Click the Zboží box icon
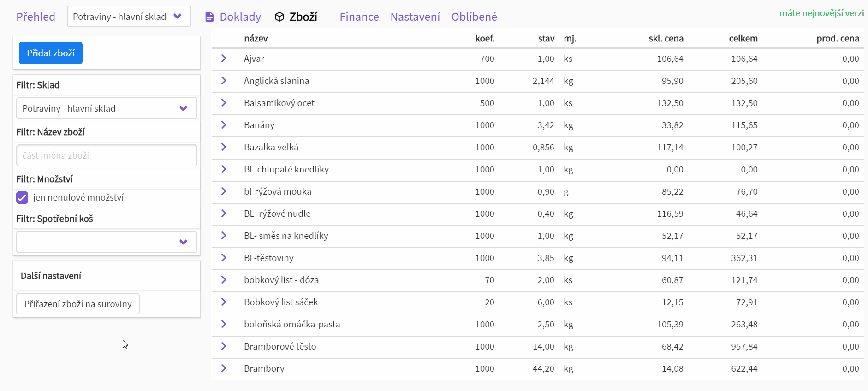This screenshot has height=391, width=868. [x=279, y=17]
